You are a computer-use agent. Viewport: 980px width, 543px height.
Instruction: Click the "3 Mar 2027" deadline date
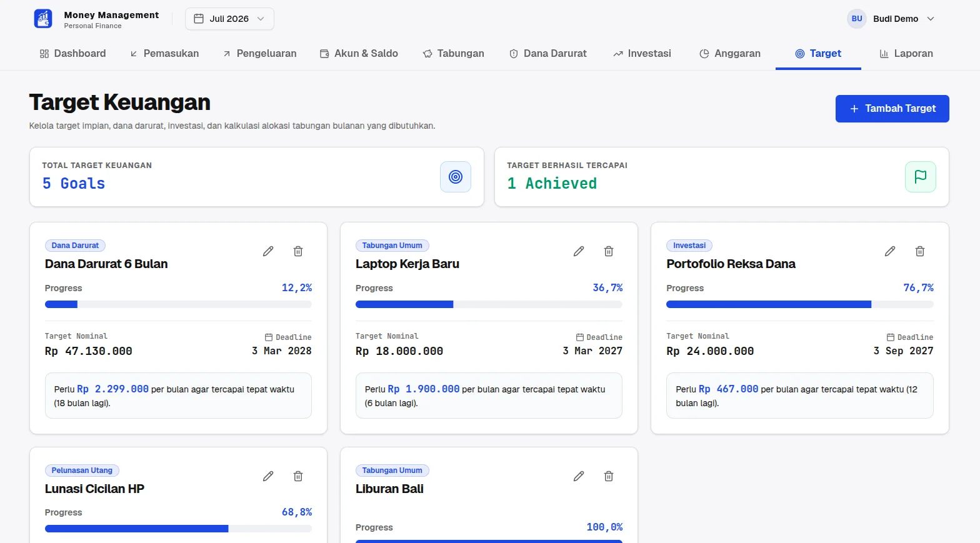click(x=592, y=351)
